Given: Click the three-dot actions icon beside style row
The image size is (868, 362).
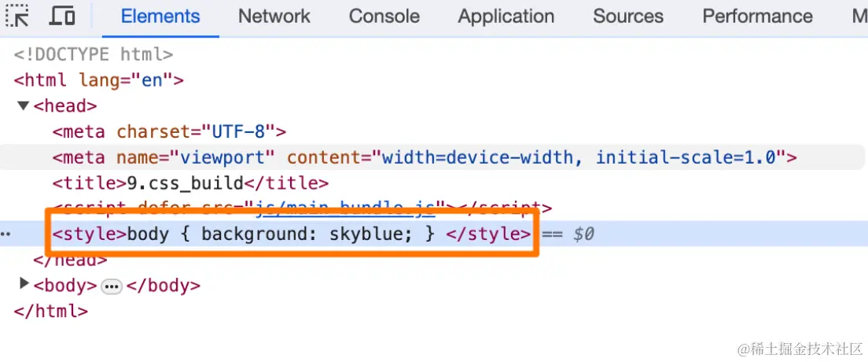Looking at the screenshot, I should tap(6, 235).
